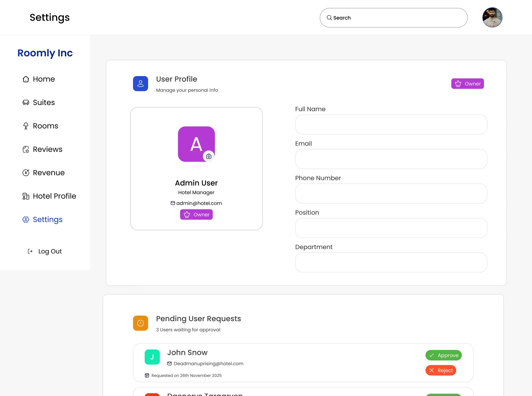
Task: Click the Roomly Inc logo
Action: (45, 53)
